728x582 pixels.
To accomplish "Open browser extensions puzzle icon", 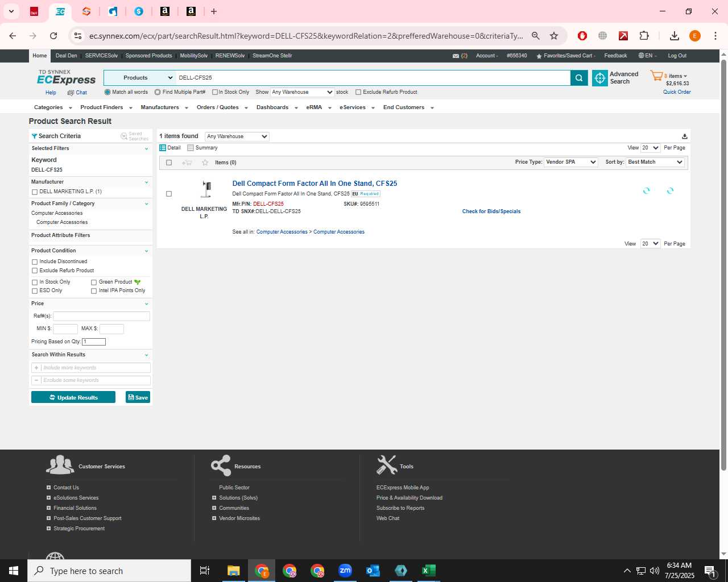I will (644, 36).
